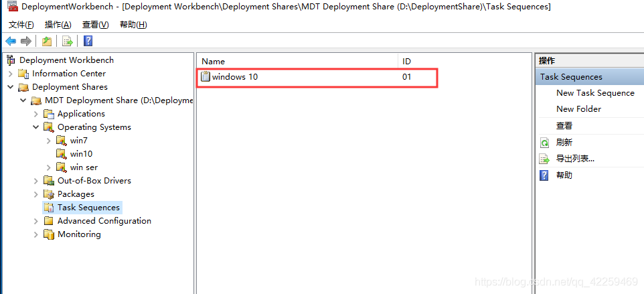The image size is (644, 294).
Task: Click the up one level folder icon
Action: 47,42
